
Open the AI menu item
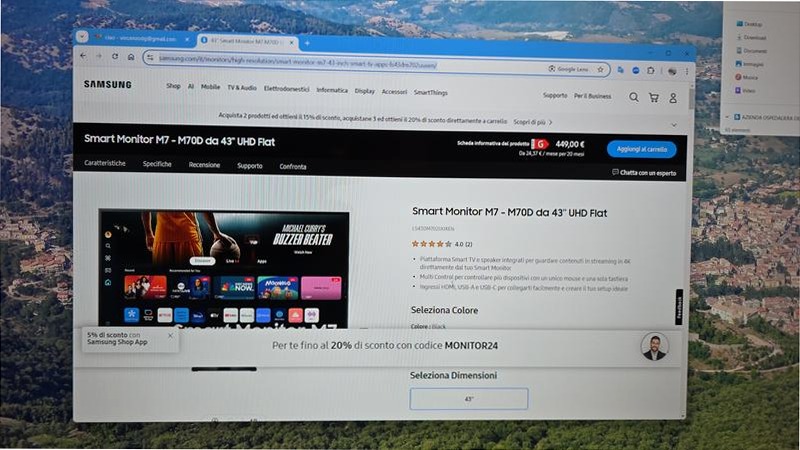click(x=191, y=86)
